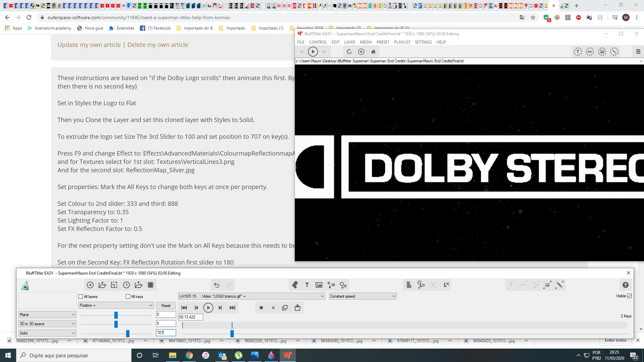644x362 pixels.
Task: Paste key using clipboard icon
Action: tap(297, 308)
